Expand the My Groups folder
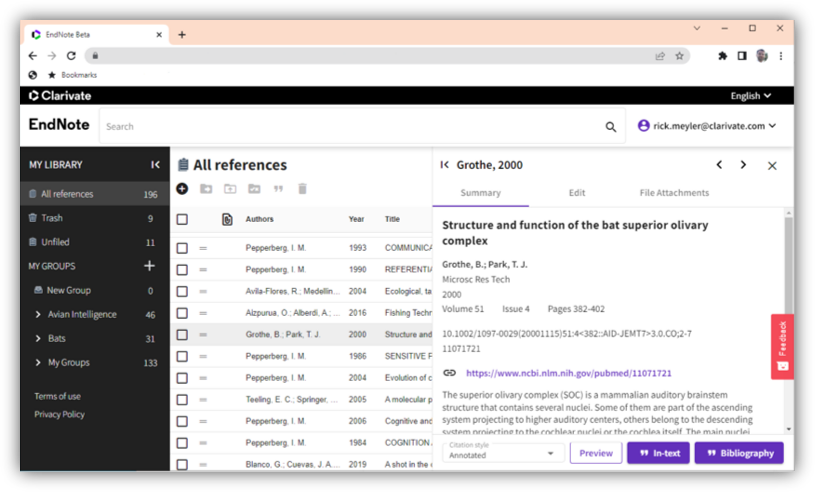The width and height of the screenshot is (815, 492). click(38, 362)
